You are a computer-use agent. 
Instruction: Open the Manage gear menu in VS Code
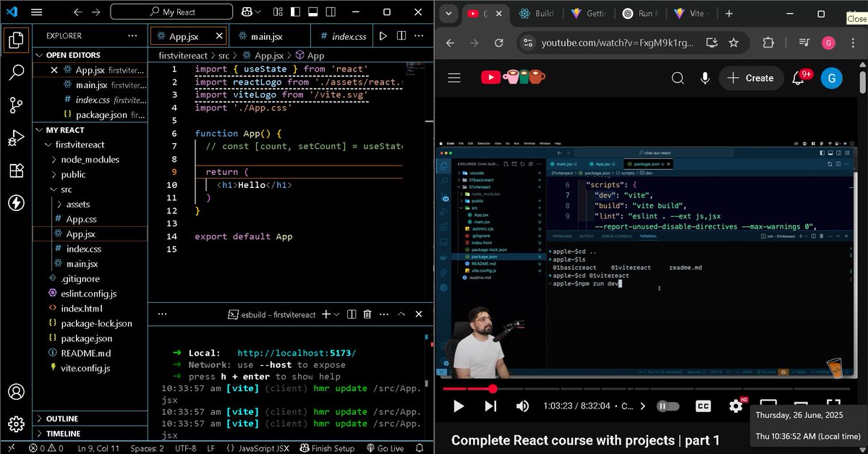click(x=16, y=424)
